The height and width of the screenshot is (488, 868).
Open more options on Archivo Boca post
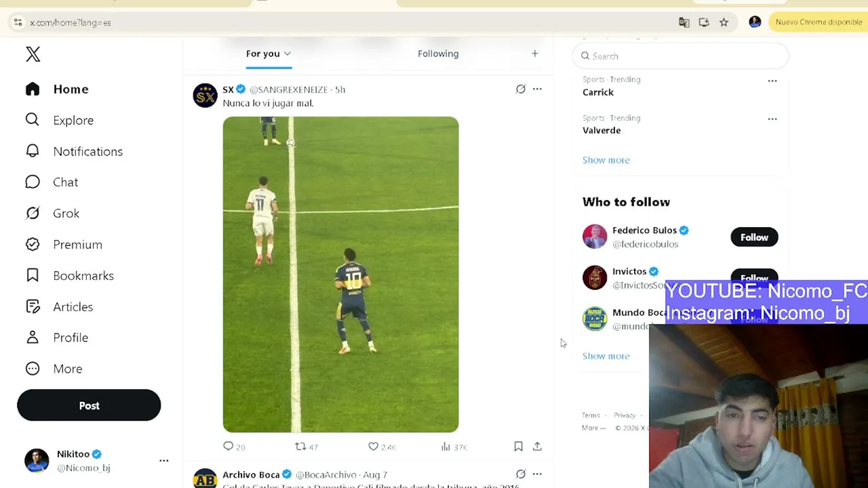coord(537,474)
